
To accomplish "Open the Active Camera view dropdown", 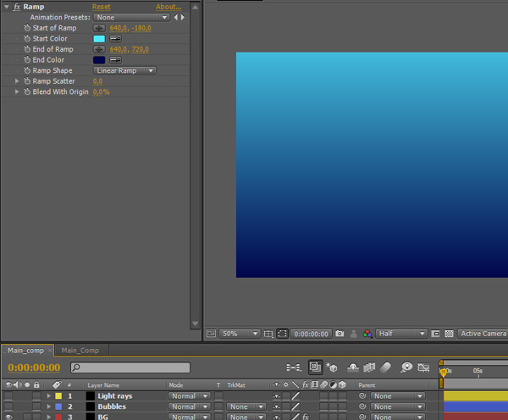I will pos(483,334).
